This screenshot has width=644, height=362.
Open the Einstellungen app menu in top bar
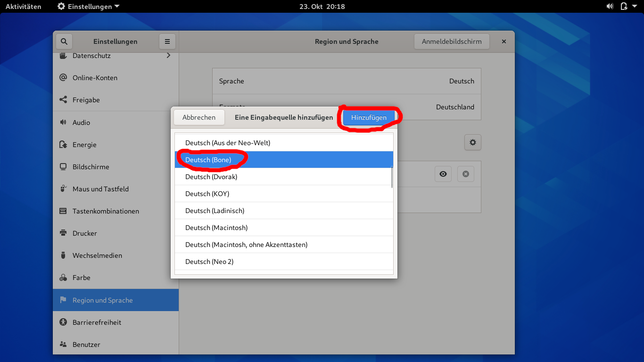(89, 7)
